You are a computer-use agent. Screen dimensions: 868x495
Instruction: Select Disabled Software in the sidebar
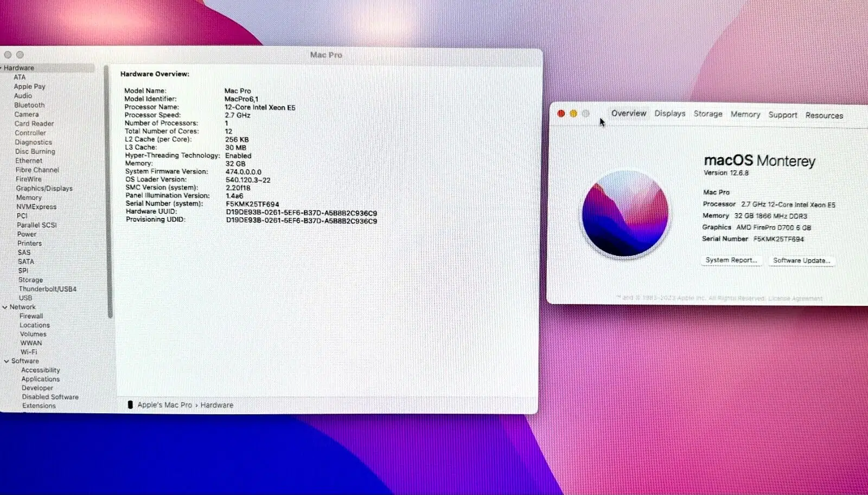point(50,397)
